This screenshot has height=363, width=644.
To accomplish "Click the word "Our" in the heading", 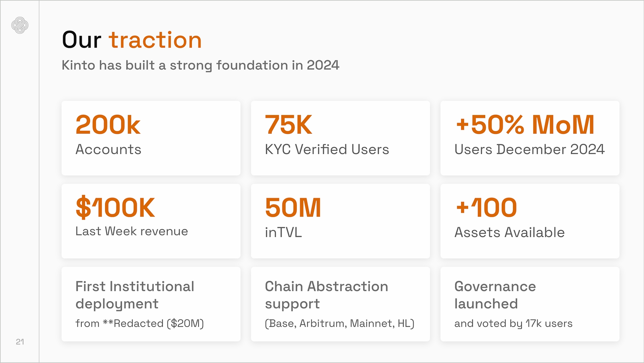I will (81, 40).
